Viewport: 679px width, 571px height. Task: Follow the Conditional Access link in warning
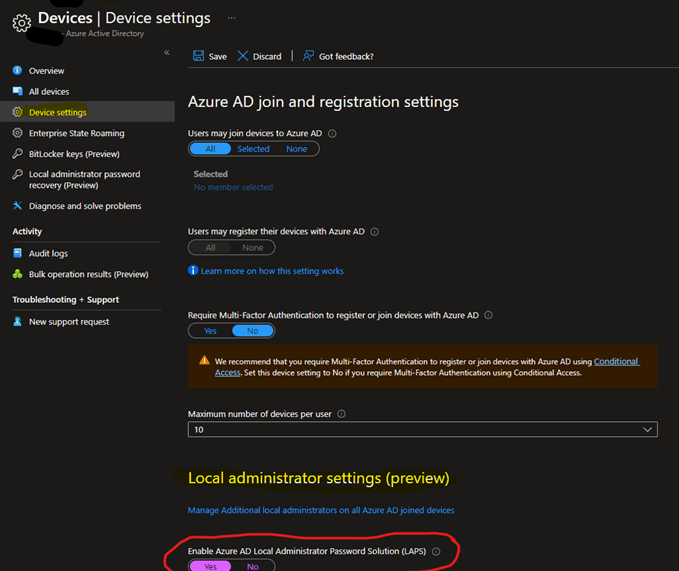(616, 361)
